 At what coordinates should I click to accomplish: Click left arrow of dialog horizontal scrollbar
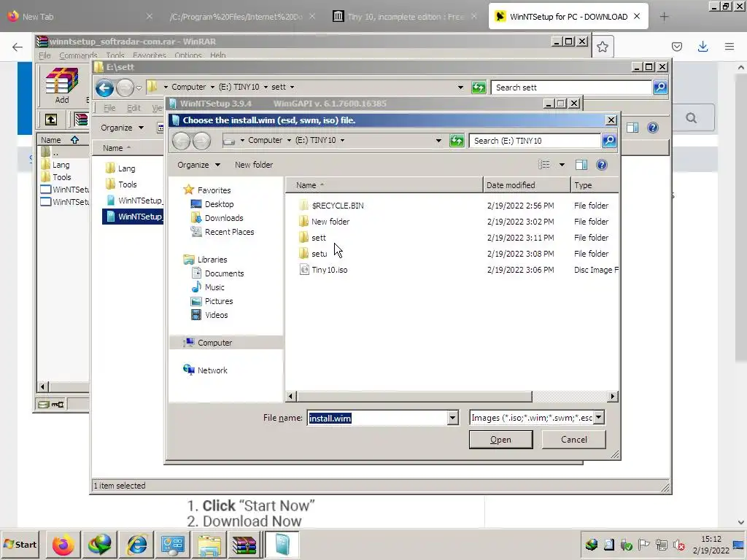pos(291,396)
